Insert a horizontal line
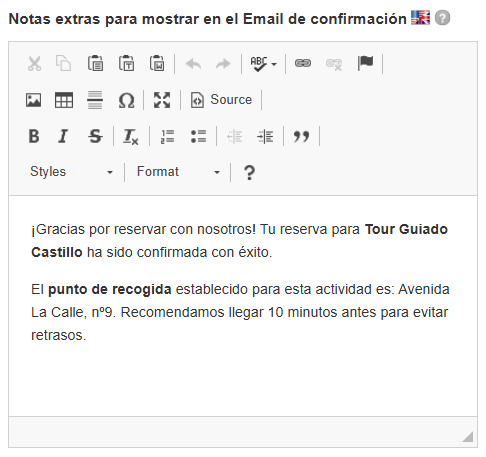Screen dimensions: 486x457 pos(95,100)
